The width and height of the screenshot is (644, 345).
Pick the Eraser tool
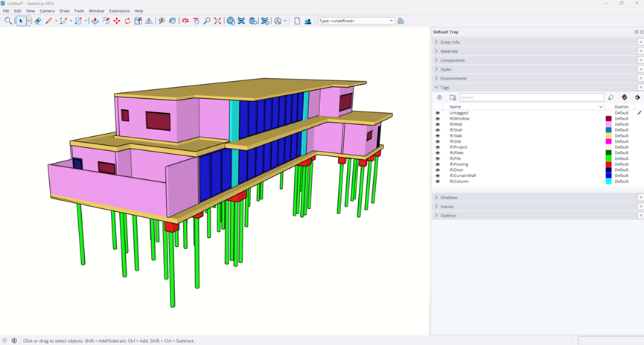[38, 21]
